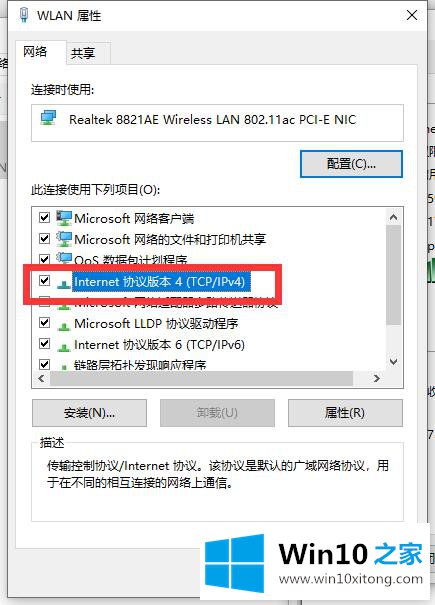Select the Microsoft 网络的文件和打印机共享 icon
This screenshot has height=605, width=435.
(x=64, y=239)
